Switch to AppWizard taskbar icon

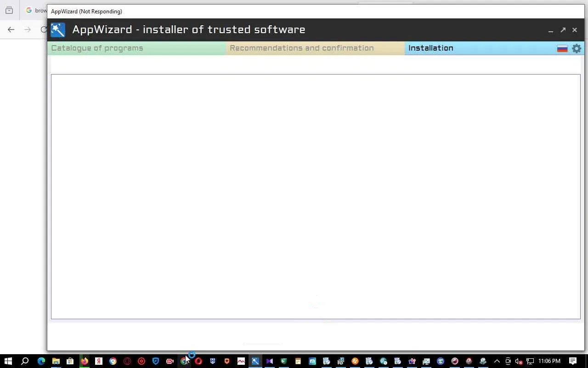pyautogui.click(x=255, y=361)
